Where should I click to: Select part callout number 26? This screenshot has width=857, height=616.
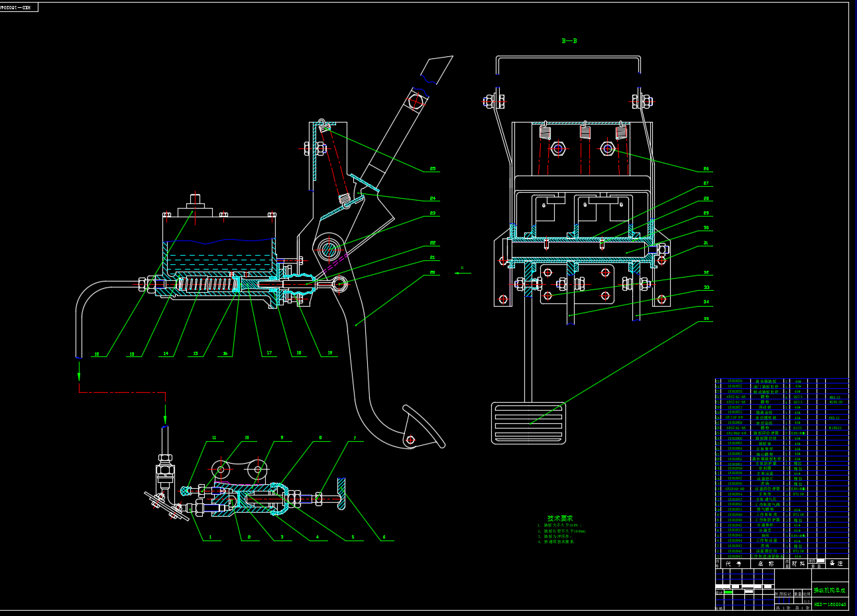click(706, 169)
